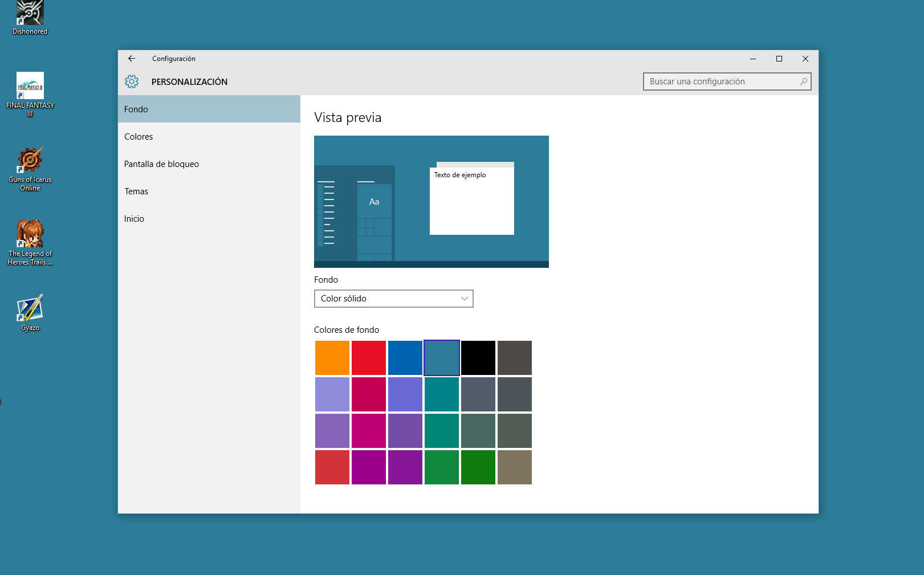
Task: Pick the medium green color, fourth in bottom row
Action: tap(442, 467)
